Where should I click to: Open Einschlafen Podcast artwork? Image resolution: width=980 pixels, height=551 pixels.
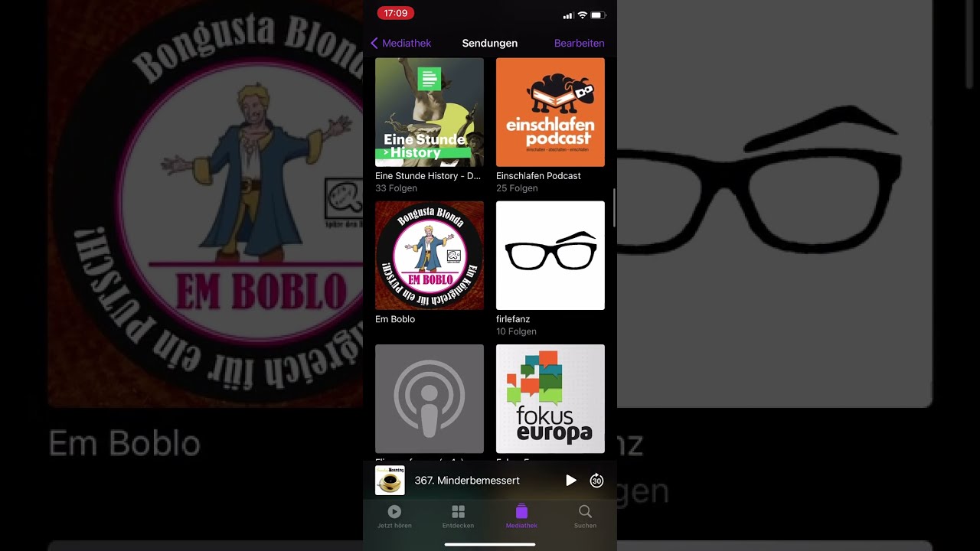point(550,112)
